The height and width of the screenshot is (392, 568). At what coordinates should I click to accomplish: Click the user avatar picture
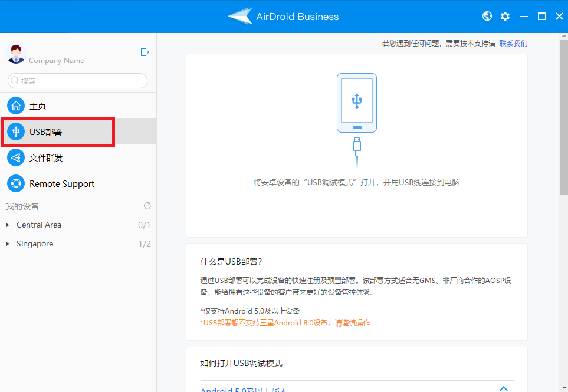[15, 54]
